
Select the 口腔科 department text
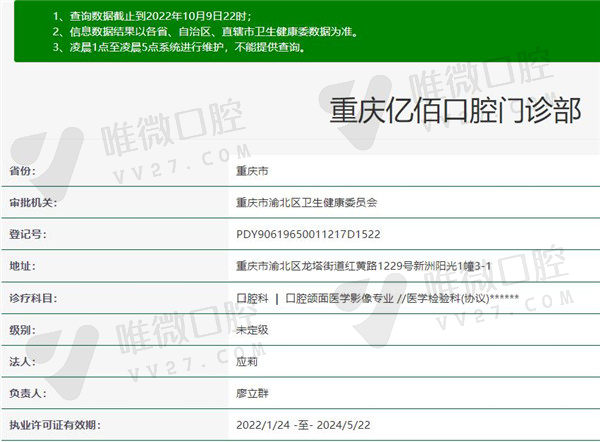[252, 298]
